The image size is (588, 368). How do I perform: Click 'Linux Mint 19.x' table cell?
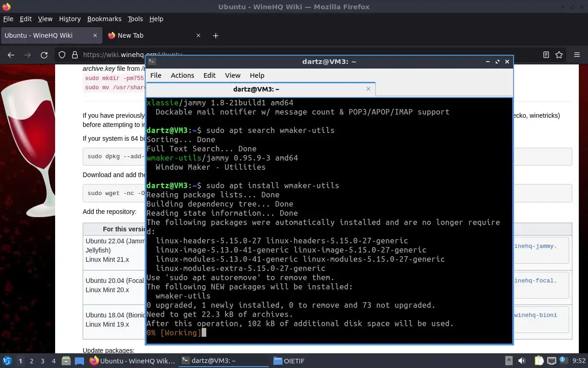pos(107,324)
